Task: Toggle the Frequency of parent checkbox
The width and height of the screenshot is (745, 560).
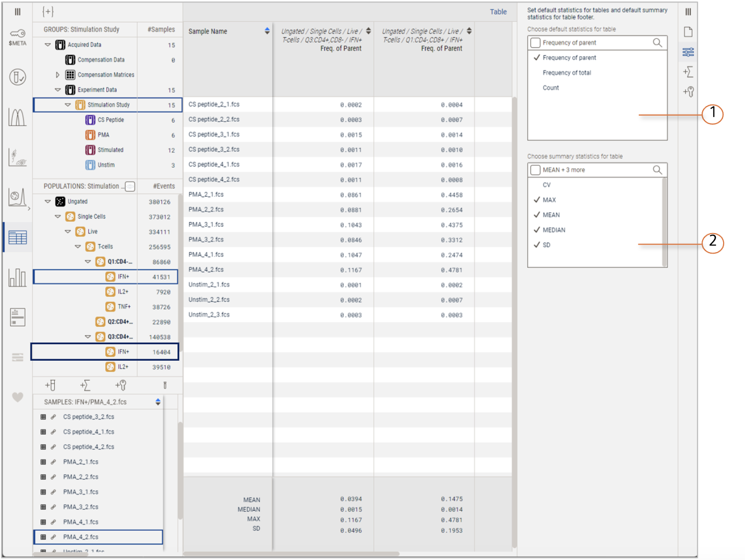Action: (x=536, y=43)
